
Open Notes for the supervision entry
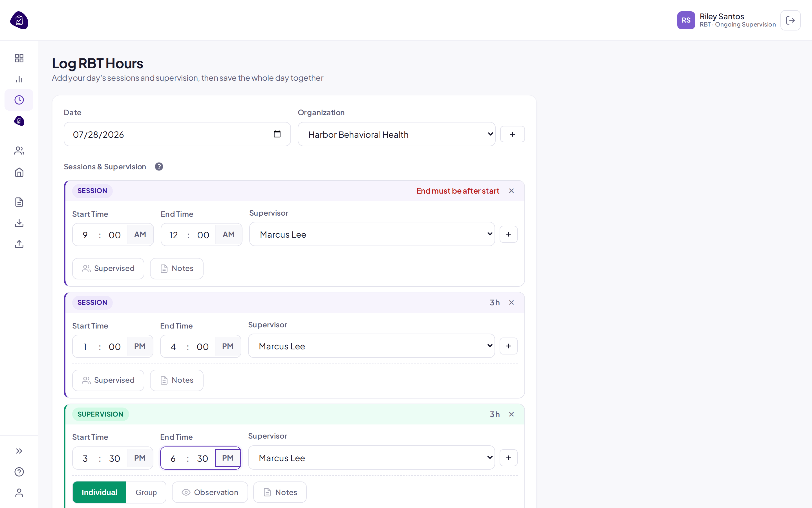[279, 492]
